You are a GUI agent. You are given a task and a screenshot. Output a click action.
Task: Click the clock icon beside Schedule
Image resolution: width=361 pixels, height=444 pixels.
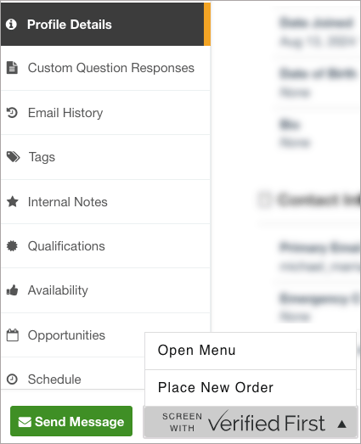pyautogui.click(x=12, y=379)
